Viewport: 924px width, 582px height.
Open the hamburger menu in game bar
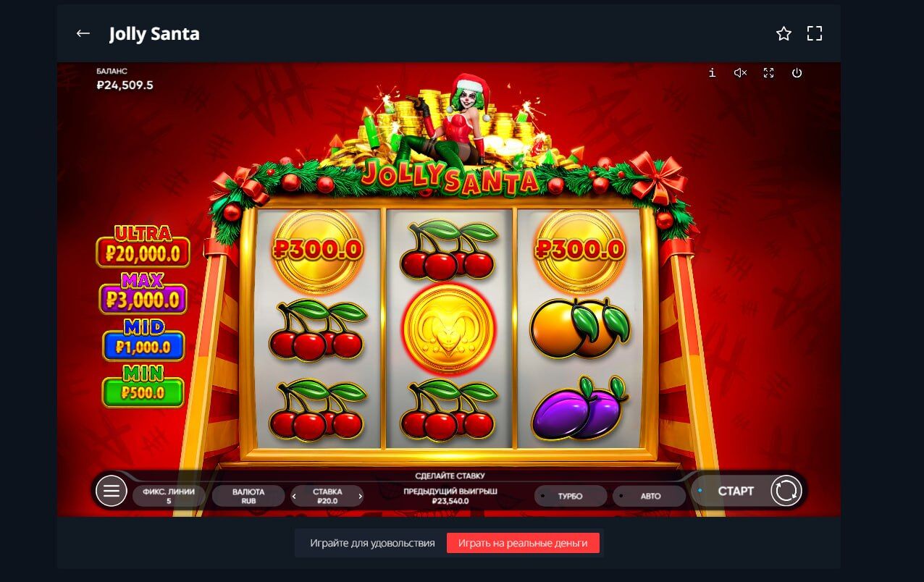pyautogui.click(x=111, y=491)
